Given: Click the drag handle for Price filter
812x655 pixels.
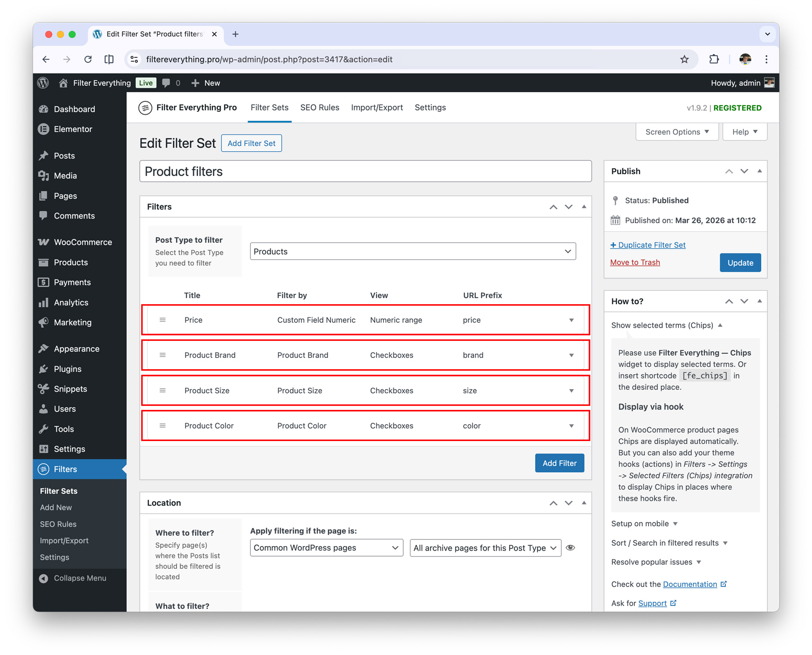Looking at the screenshot, I should (162, 320).
